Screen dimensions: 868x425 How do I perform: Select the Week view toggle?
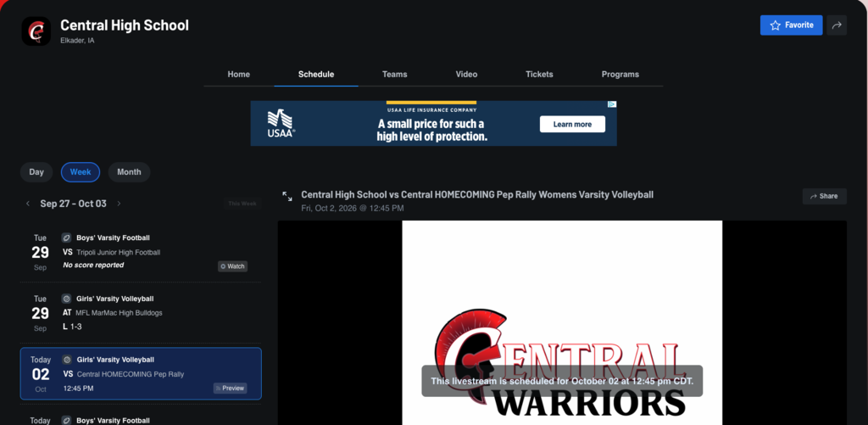click(x=81, y=172)
